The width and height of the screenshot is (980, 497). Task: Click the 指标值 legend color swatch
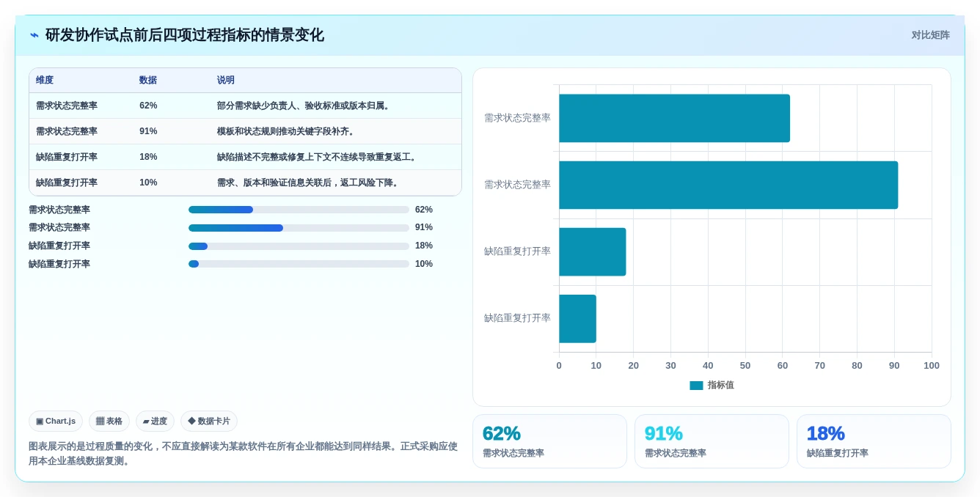(696, 386)
